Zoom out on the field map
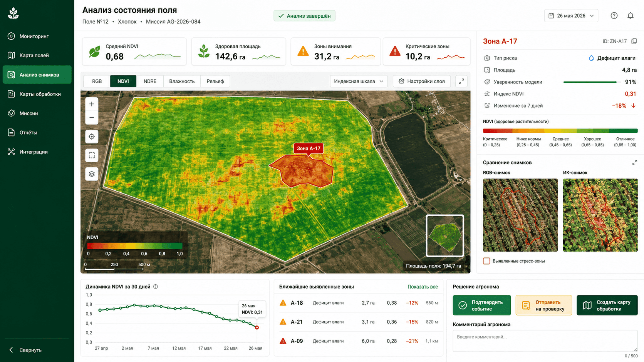 tap(92, 118)
